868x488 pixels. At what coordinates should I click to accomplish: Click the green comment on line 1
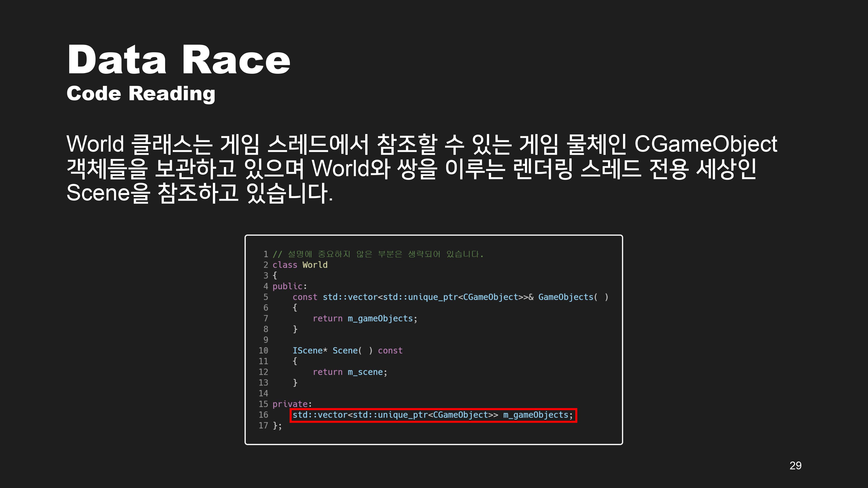coord(378,254)
